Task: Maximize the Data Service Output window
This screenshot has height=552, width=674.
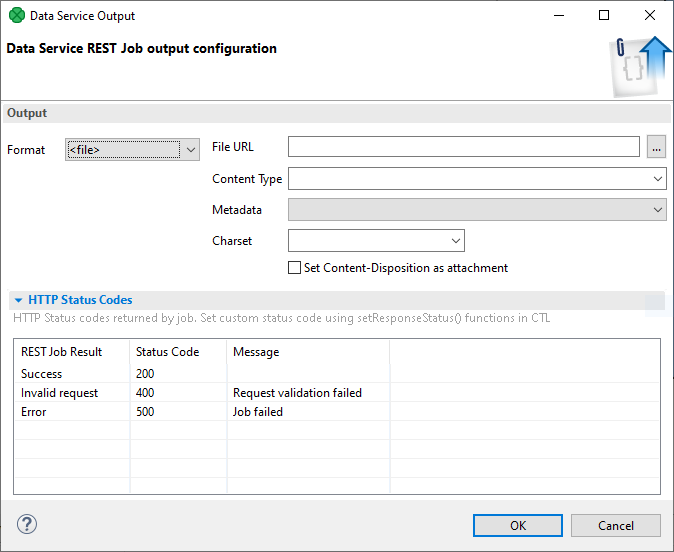Action: click(604, 16)
